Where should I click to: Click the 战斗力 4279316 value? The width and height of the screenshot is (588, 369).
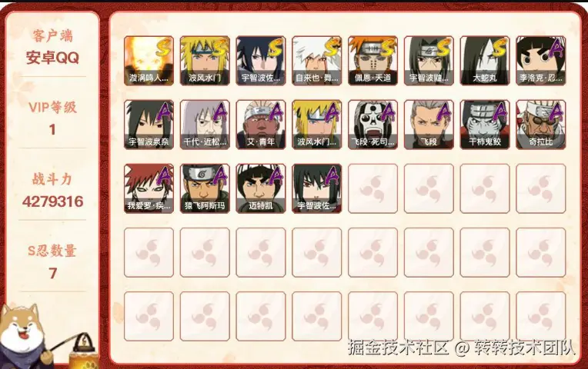[52, 201]
